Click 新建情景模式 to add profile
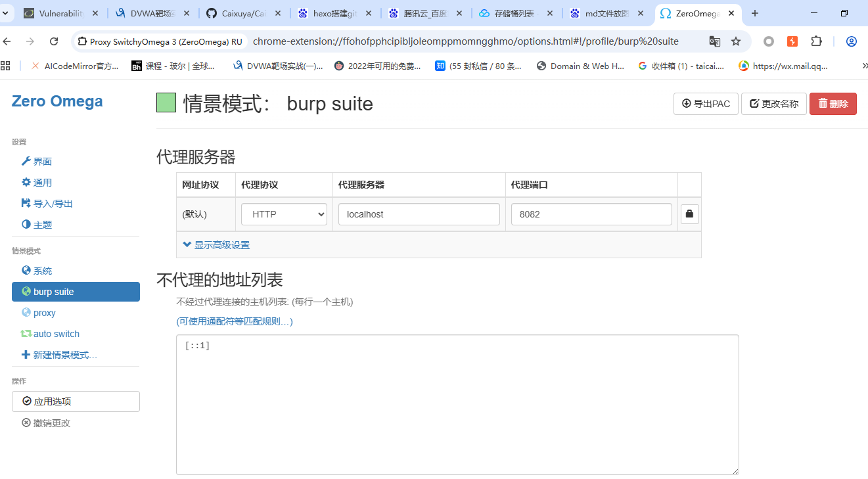868x479 pixels. click(x=59, y=355)
